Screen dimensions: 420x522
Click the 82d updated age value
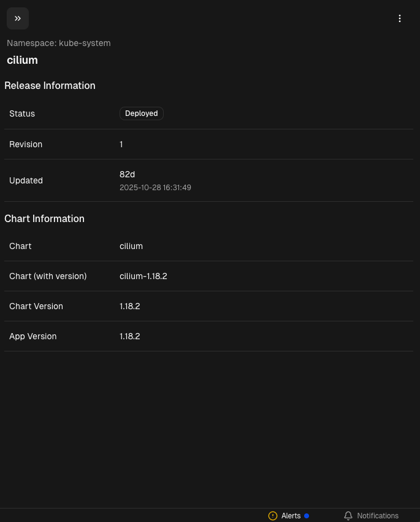coord(127,174)
